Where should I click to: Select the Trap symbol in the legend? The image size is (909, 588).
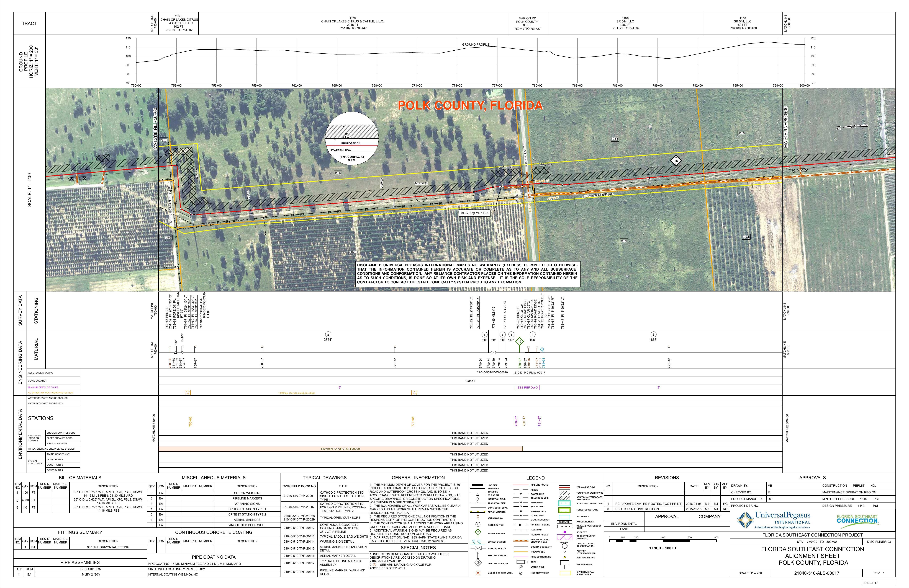coord(522,562)
